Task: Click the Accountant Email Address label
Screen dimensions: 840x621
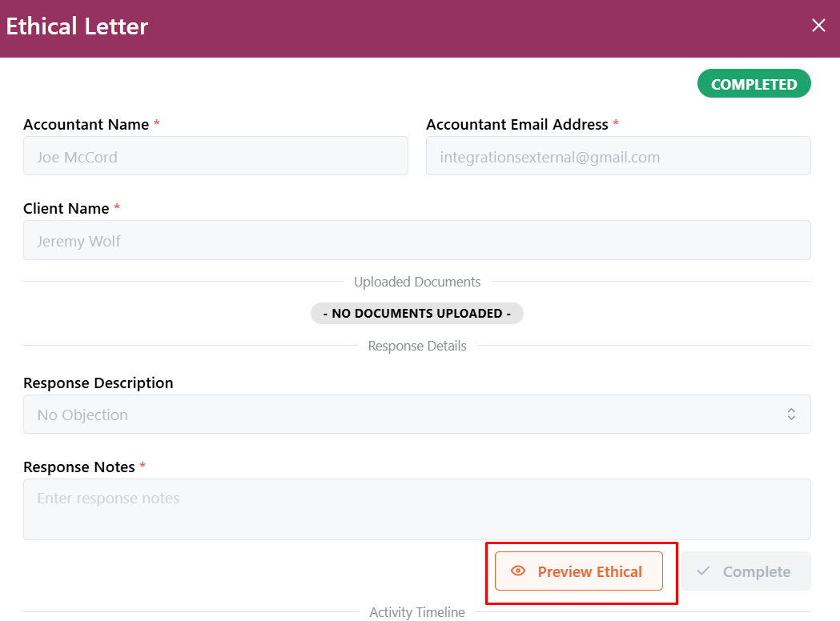Action: (x=517, y=124)
